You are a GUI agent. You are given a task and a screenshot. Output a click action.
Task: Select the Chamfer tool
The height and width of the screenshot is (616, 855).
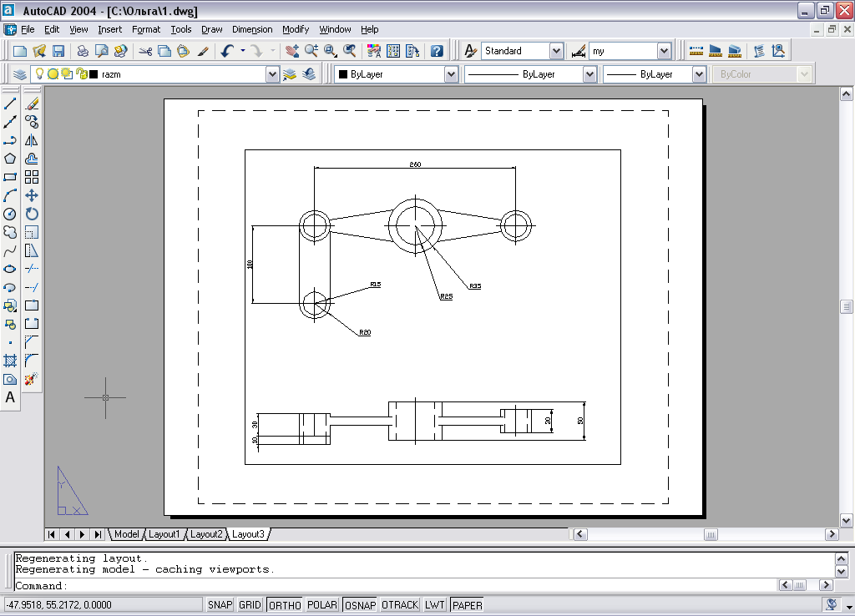32,341
